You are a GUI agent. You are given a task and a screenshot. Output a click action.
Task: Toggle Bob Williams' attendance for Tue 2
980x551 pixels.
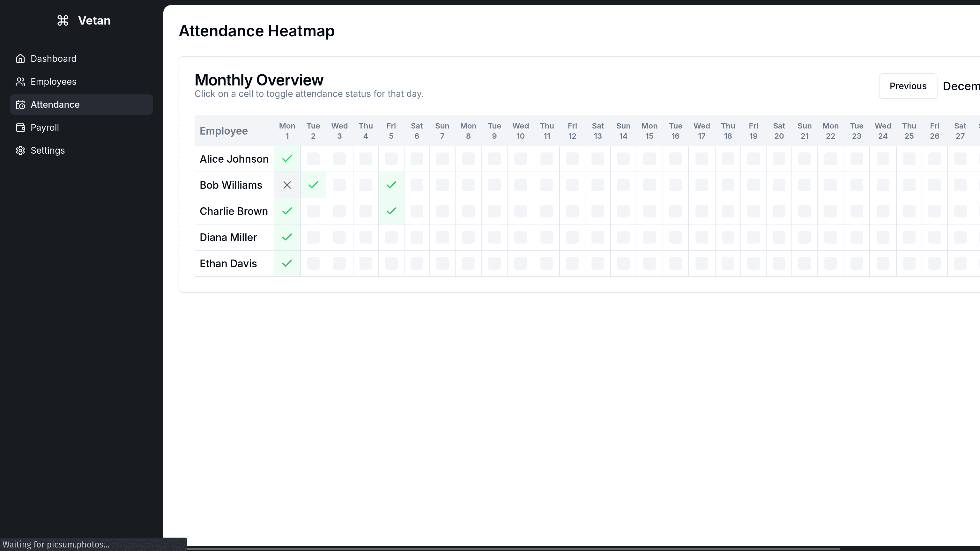coord(313,185)
